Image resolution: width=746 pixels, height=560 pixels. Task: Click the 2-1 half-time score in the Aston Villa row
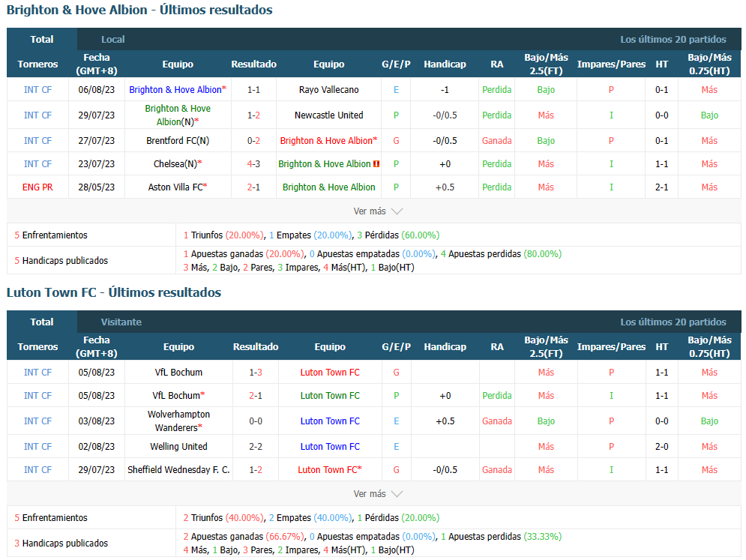662,187
